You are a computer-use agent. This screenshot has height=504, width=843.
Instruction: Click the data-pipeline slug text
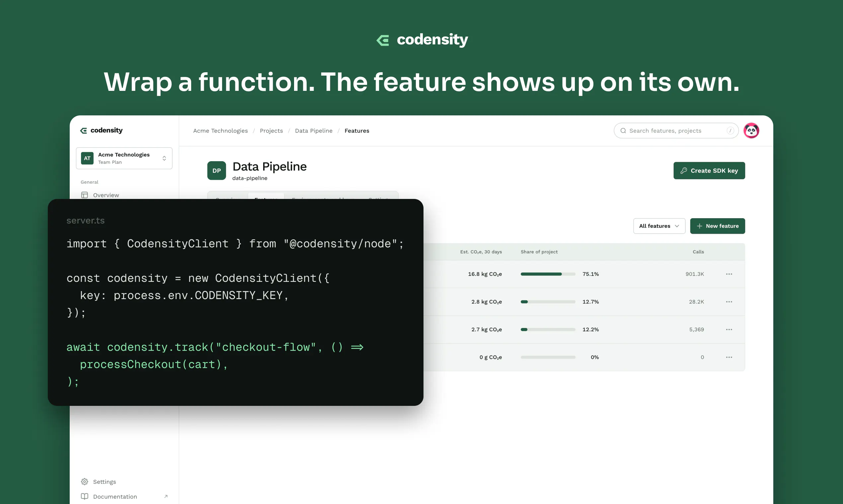pos(250,178)
